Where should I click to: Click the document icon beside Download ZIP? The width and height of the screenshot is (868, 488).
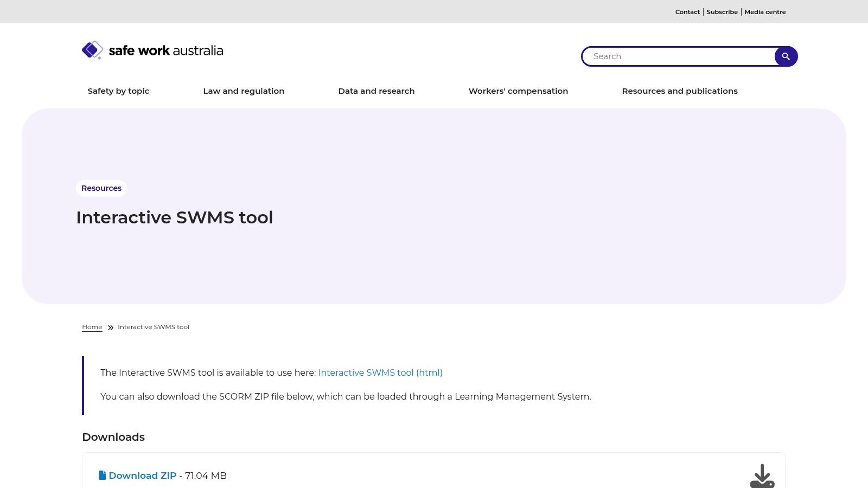[x=102, y=475]
